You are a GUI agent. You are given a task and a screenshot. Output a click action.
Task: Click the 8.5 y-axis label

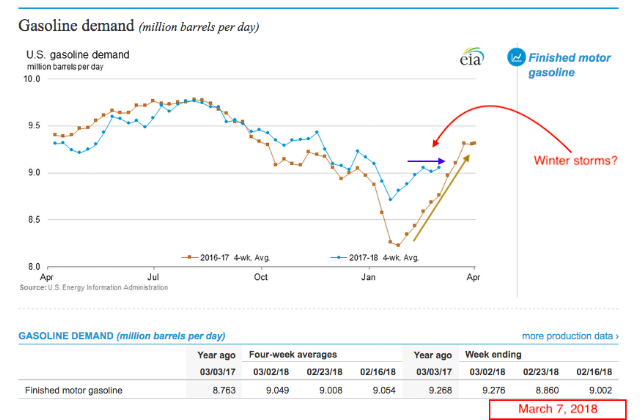34,220
